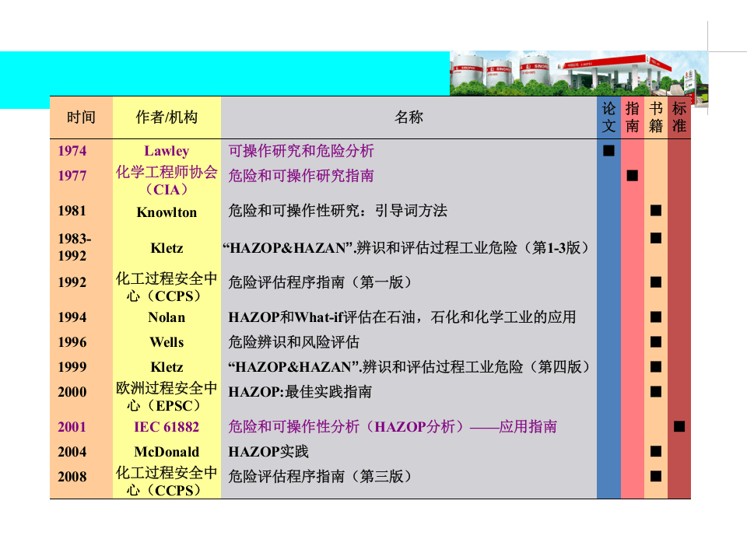The width and height of the screenshot is (747, 560).
Task: Select the year cell '2000'
Action: [72, 392]
